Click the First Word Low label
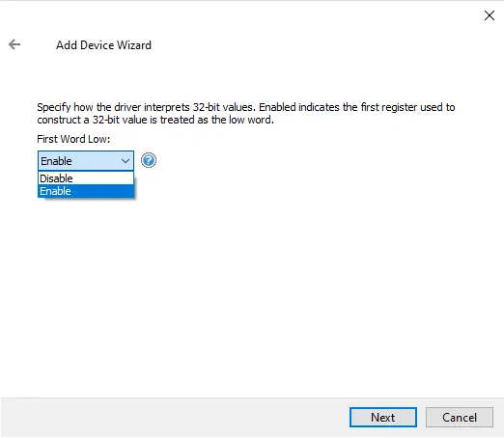This screenshot has height=438, width=504. click(73, 139)
